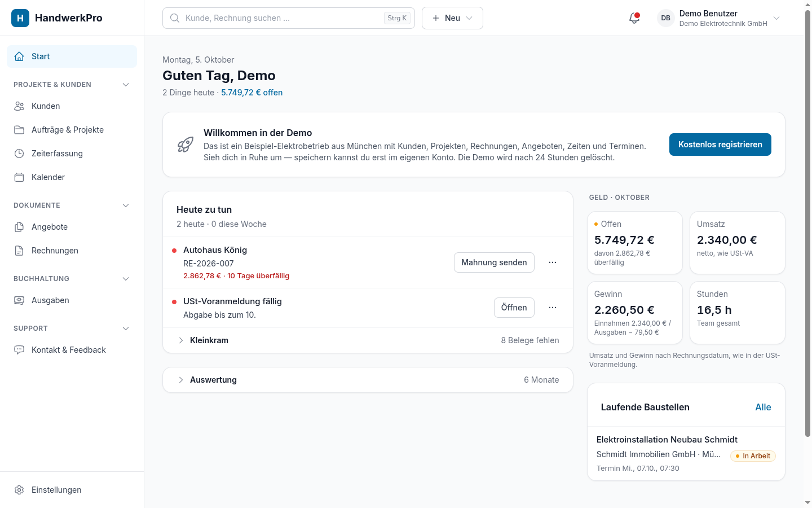Image resolution: width=812 pixels, height=508 pixels.
Task: Open the Neu dropdown
Action: 452,18
